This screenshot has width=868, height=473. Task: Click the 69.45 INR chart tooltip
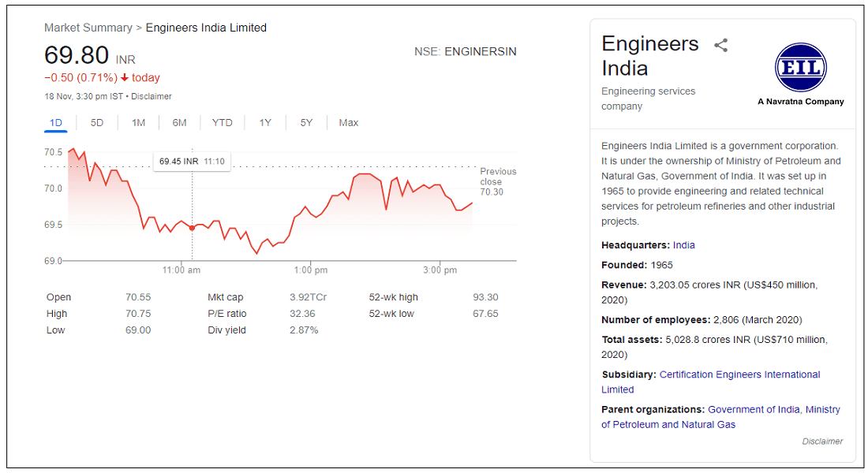192,162
